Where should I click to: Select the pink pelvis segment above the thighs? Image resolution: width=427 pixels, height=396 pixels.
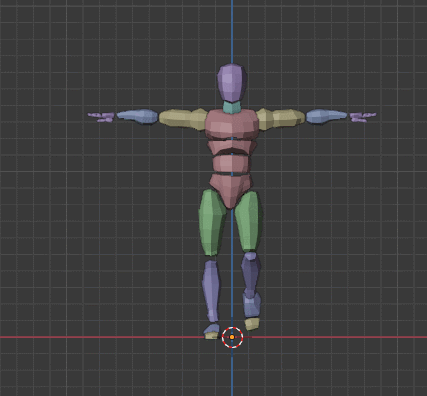coord(230,191)
